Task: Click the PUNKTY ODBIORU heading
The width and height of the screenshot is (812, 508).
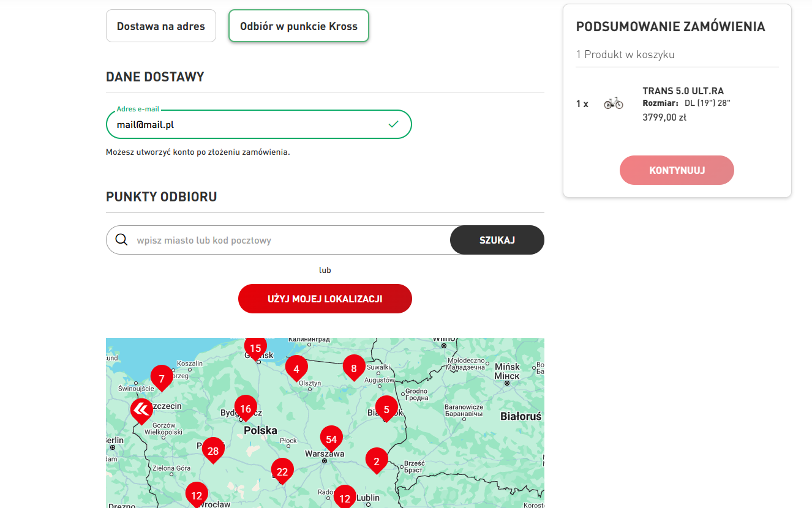Action: 162,197
